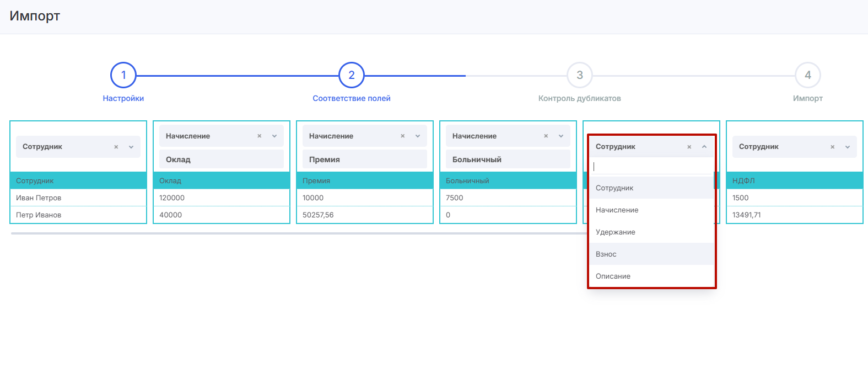Select Взнос option in dropdown list
868x378 pixels.
[606, 254]
